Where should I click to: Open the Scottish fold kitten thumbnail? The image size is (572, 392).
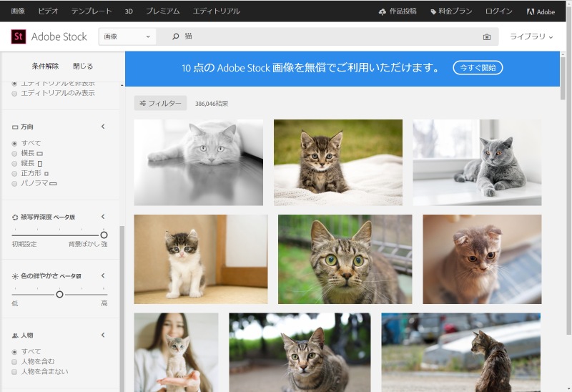tap(482, 259)
